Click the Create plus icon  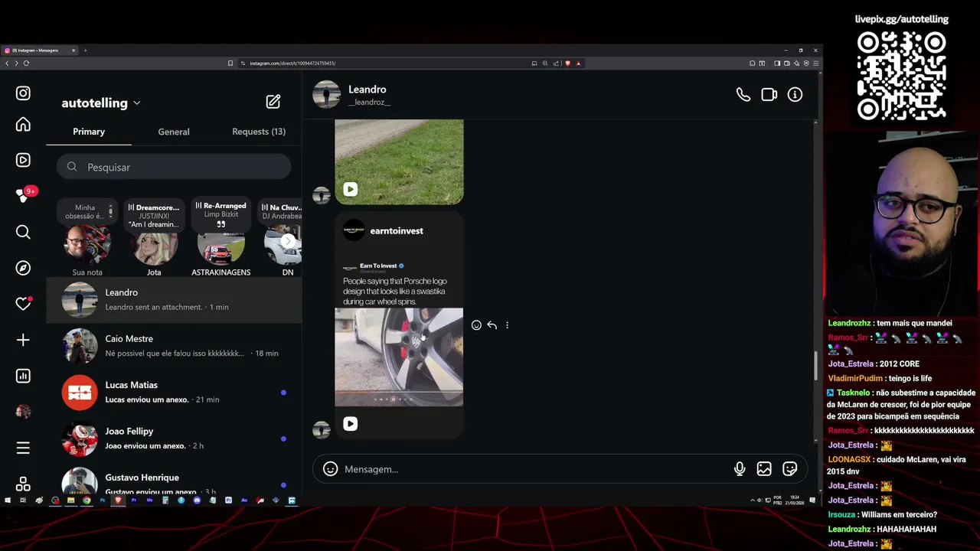tap(23, 340)
